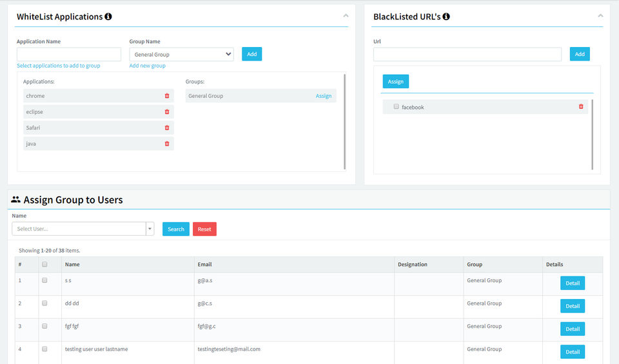
Task: View Detail for testing user user lastname
Action: 573,352
